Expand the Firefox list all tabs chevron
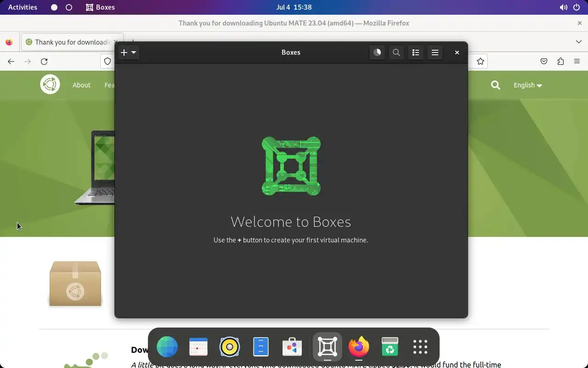Viewport: 588px width, 368px height. click(579, 42)
